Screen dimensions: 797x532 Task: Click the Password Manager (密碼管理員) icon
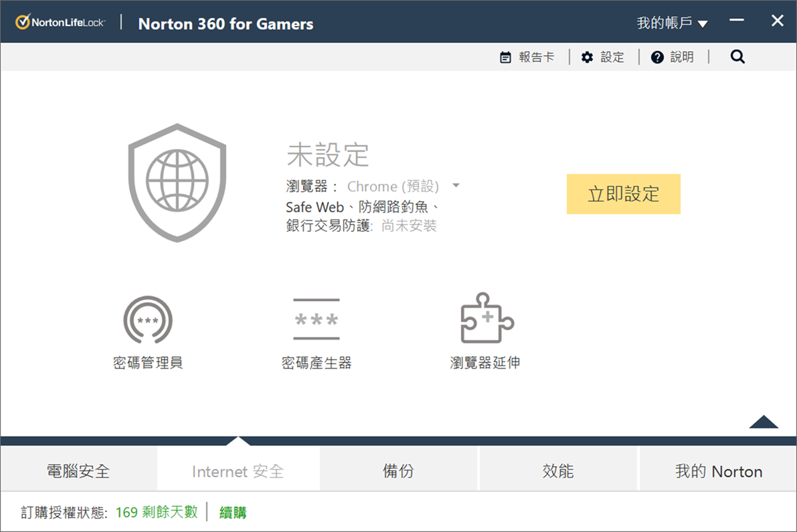(148, 321)
